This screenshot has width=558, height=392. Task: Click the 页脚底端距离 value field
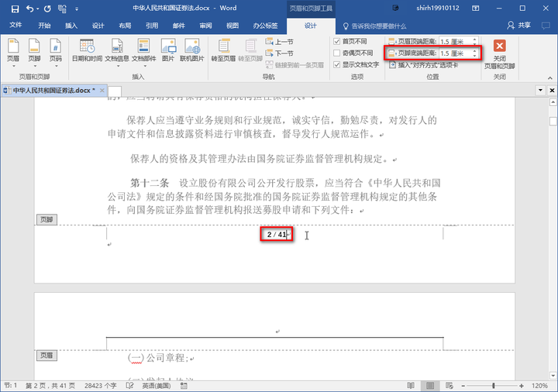click(x=453, y=53)
